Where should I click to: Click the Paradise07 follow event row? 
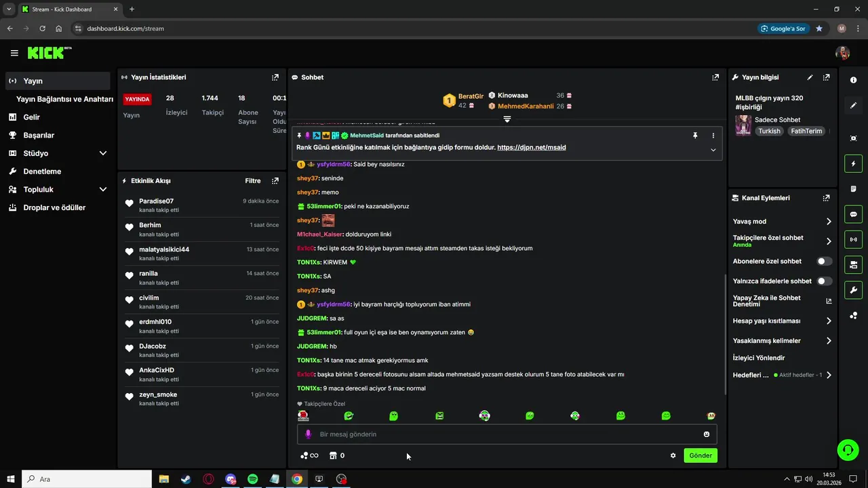pyautogui.click(x=202, y=205)
